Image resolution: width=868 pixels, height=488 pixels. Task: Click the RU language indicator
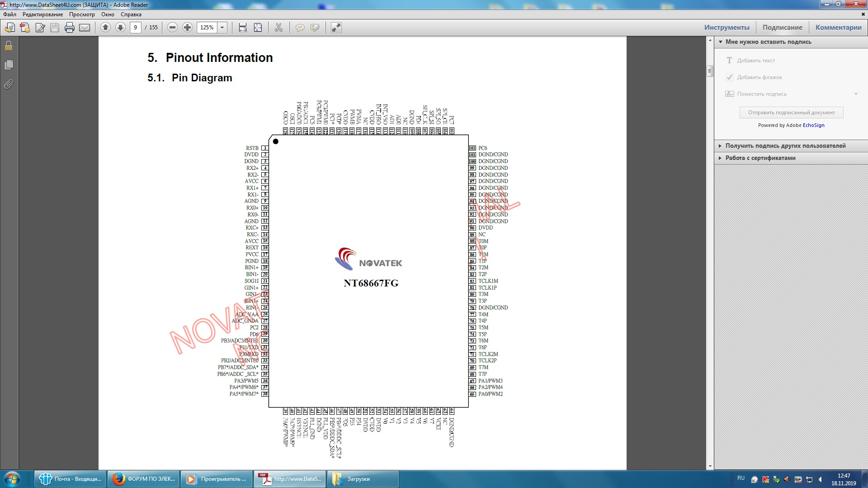click(741, 478)
